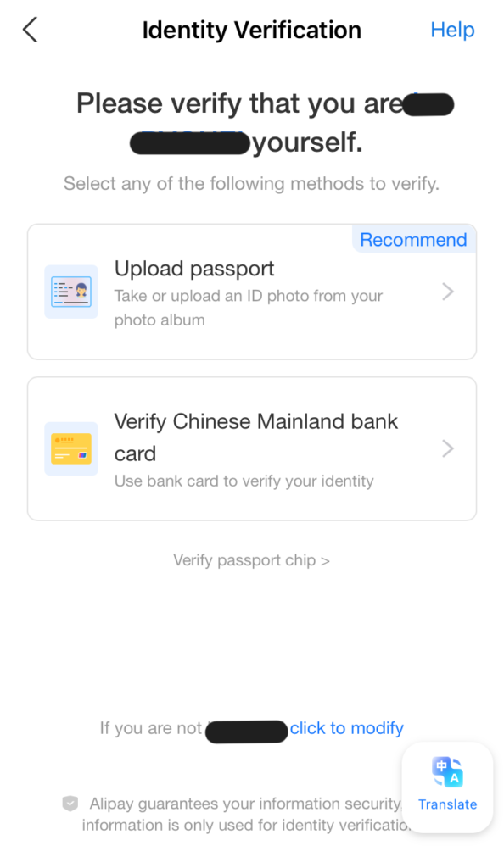504x868 pixels.
Task: Tap the Recommend badge on passport option
Action: pyautogui.click(x=414, y=240)
